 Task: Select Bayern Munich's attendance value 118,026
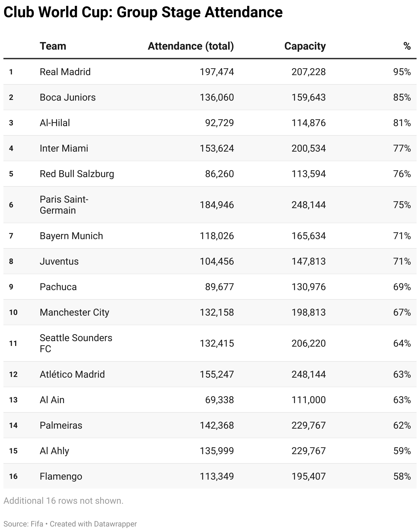pos(217,236)
